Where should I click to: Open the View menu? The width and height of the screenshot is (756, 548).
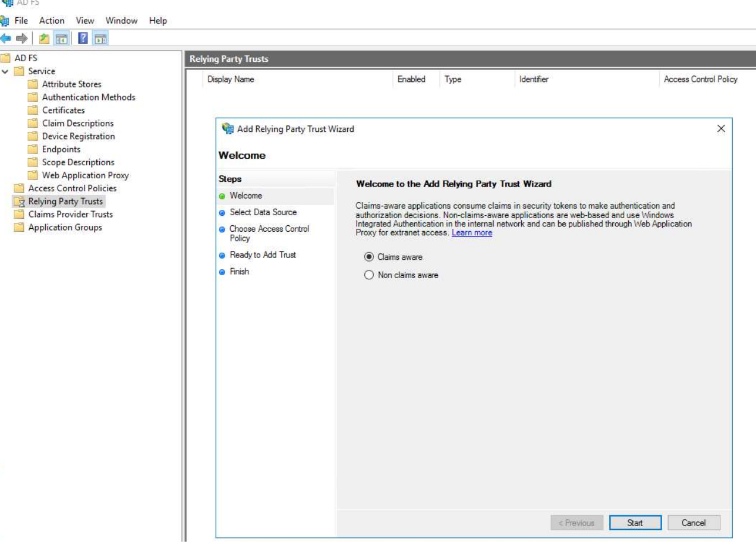pyautogui.click(x=85, y=21)
